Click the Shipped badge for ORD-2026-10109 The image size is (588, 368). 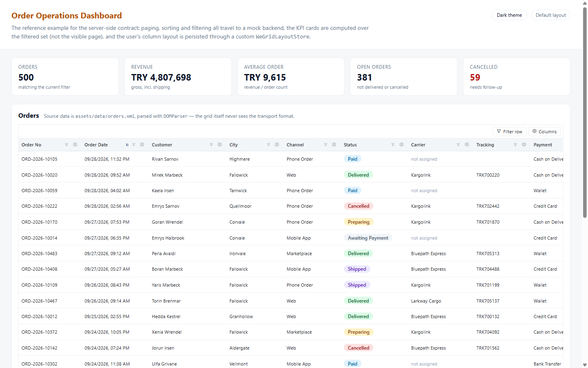(x=357, y=285)
